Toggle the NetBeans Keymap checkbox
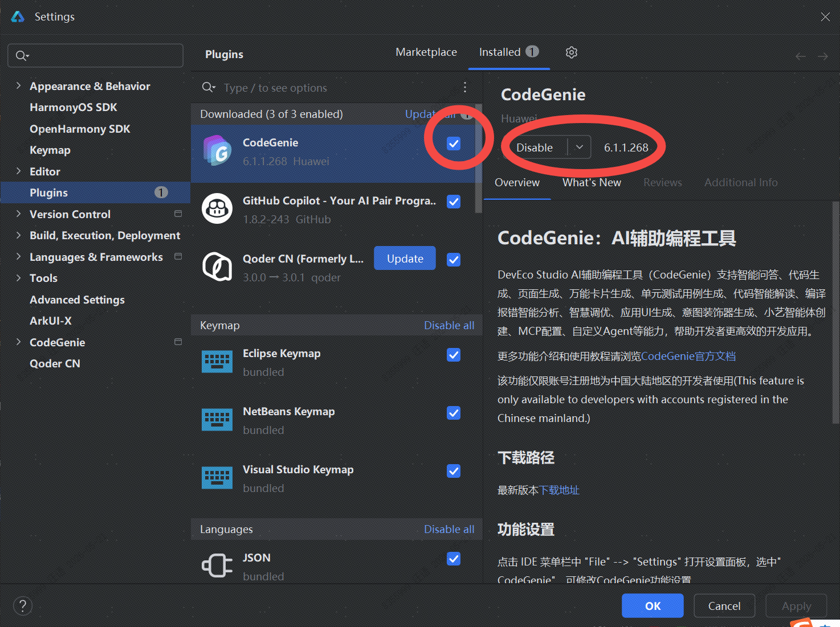This screenshot has height=627, width=840. pyautogui.click(x=454, y=413)
